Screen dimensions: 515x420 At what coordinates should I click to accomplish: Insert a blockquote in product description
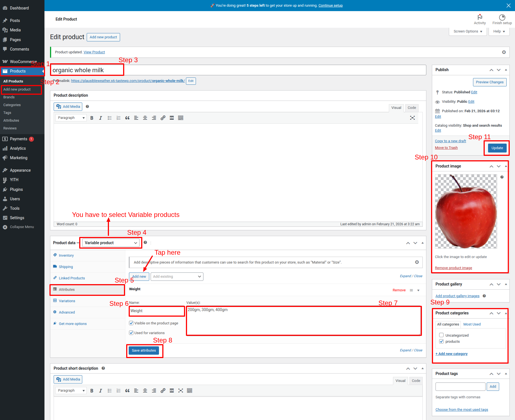click(127, 118)
